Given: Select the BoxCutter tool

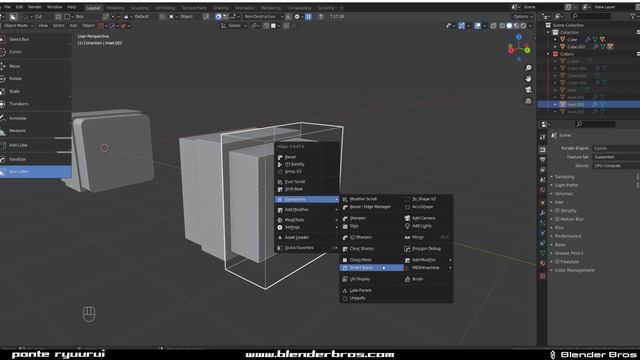Looking at the screenshot, I should pos(35,172).
